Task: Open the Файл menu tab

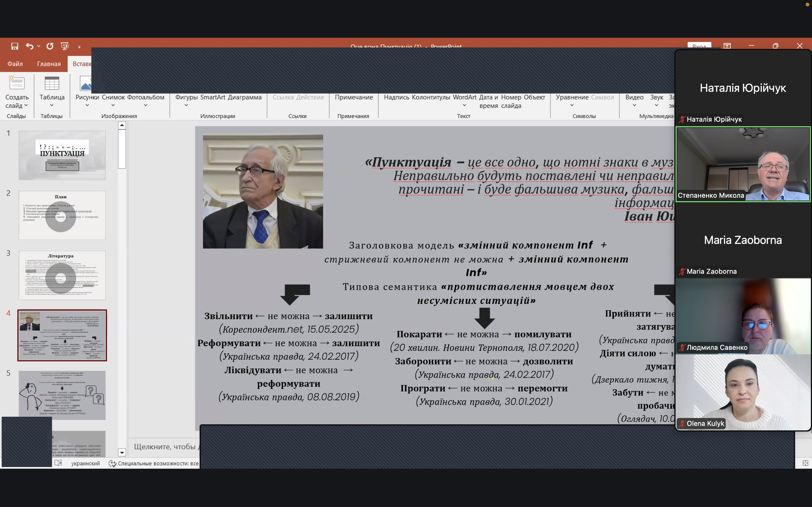Action: coord(15,64)
